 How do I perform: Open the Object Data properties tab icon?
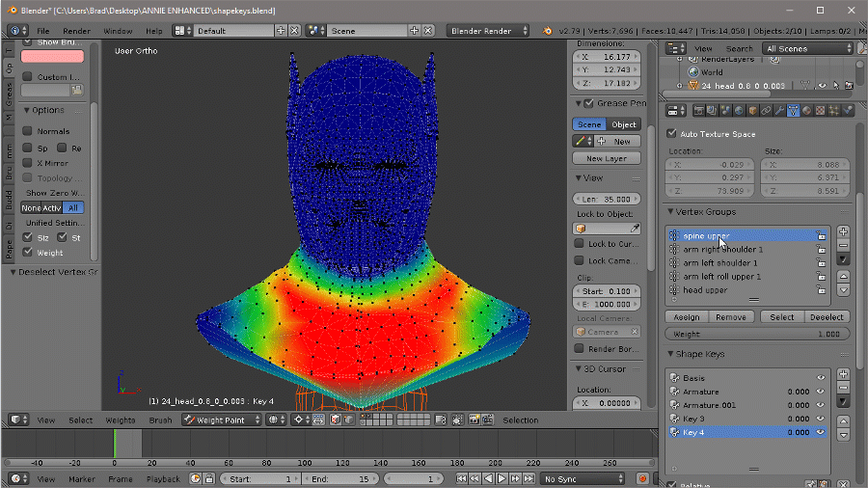click(x=793, y=110)
